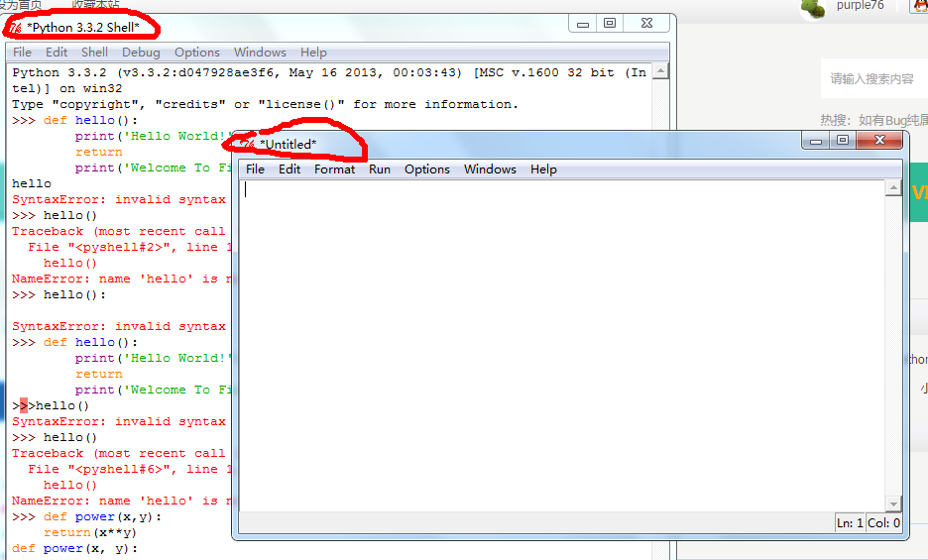Click the QQ penguin icon

(919, 7)
